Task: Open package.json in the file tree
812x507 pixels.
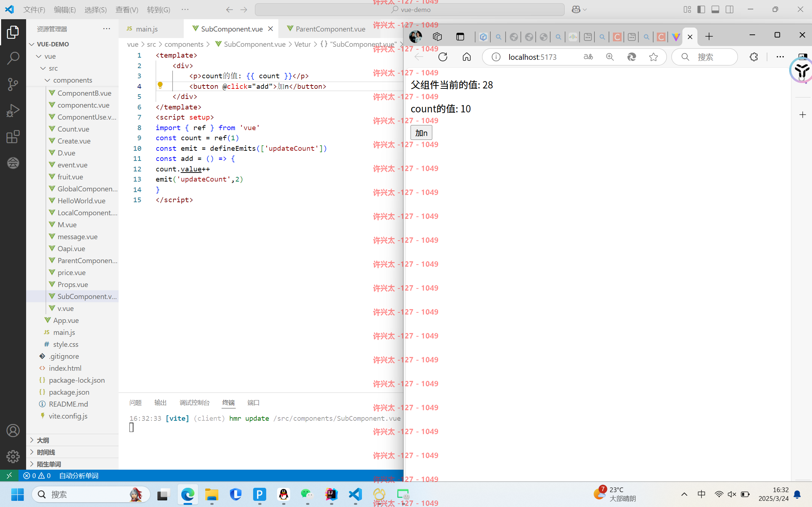Action: coord(69,392)
